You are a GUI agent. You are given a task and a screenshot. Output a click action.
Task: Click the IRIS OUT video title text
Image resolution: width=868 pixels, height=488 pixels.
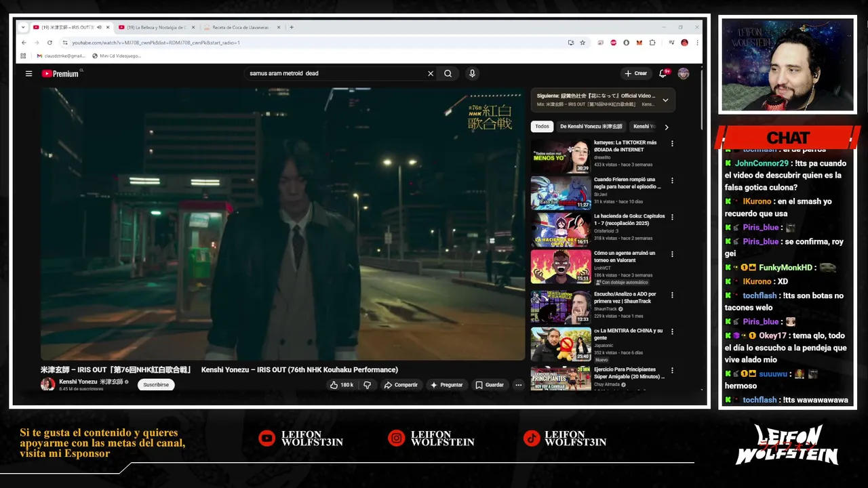tap(219, 369)
